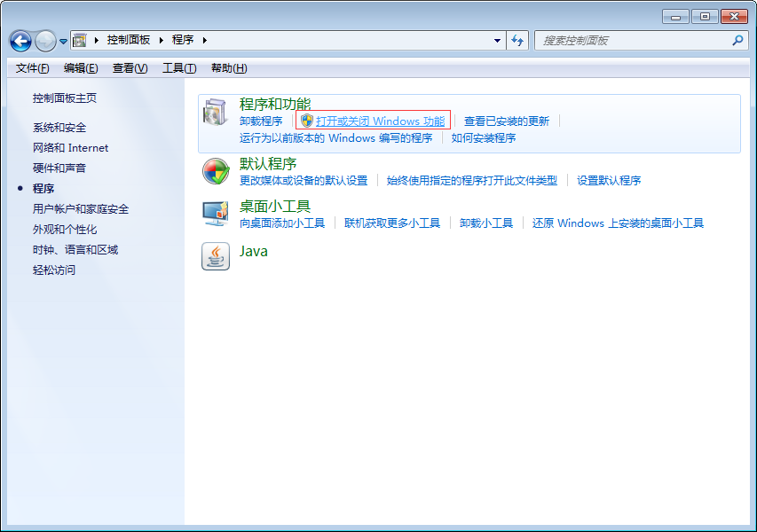Click 控制面板 breadcrumb in address bar
757x532 pixels.
(129, 40)
